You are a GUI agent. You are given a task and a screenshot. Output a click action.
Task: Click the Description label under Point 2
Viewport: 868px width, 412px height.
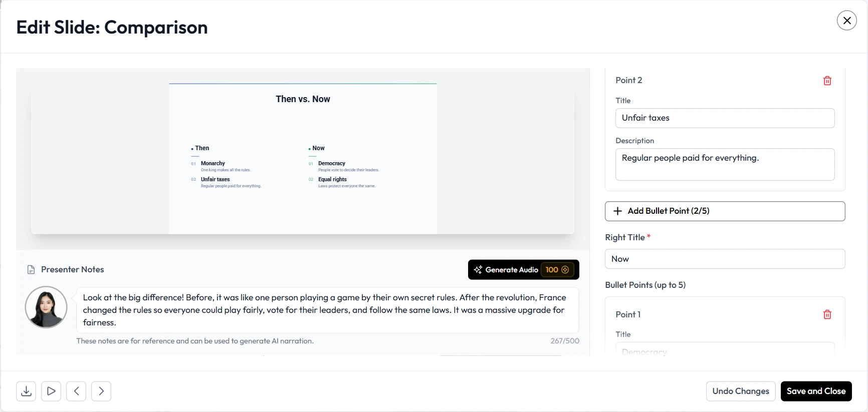tap(635, 141)
